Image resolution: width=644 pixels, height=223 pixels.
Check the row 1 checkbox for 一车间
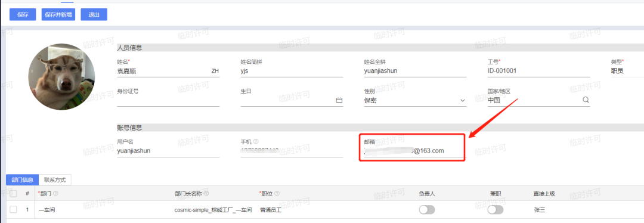tap(14, 209)
